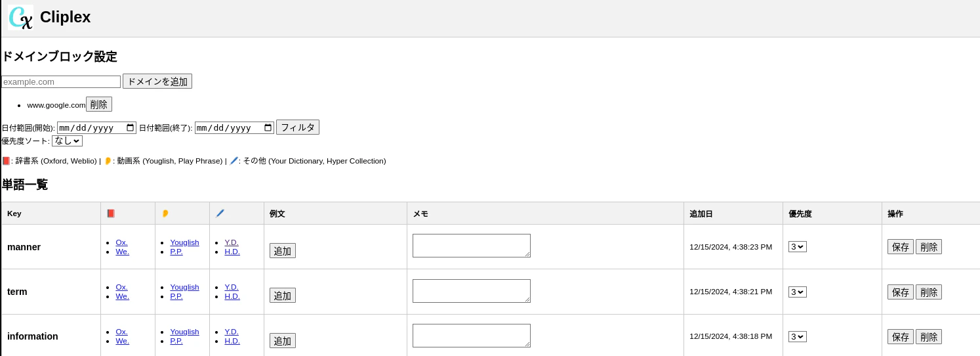Click the word 'manner' in Key column

24,247
